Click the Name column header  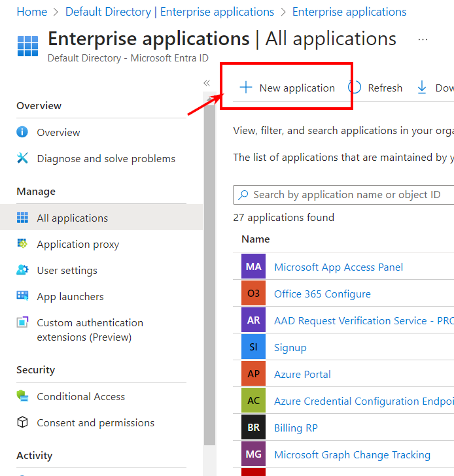pyautogui.click(x=255, y=239)
